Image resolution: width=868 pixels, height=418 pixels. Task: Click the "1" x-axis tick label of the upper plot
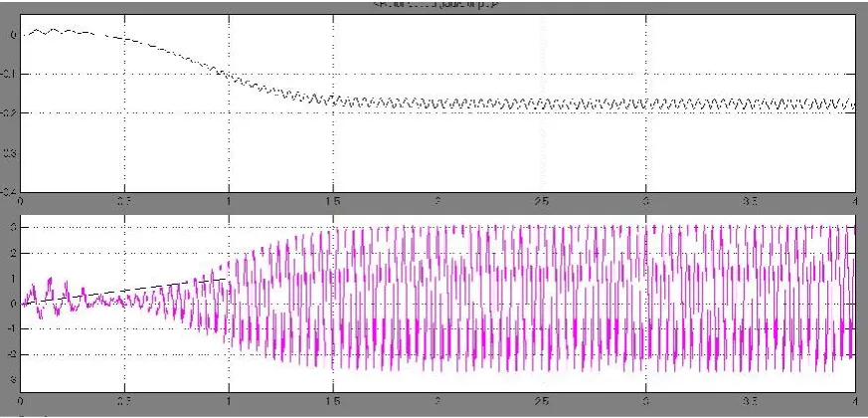(x=229, y=200)
